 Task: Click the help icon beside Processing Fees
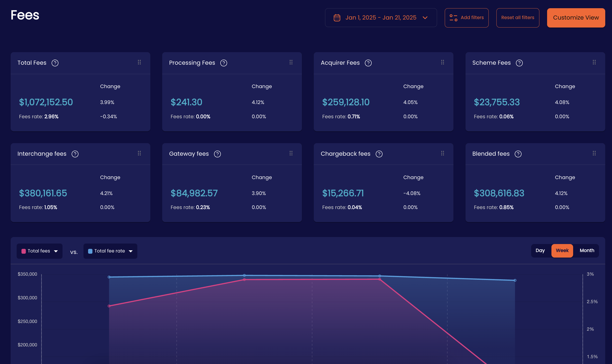(x=224, y=63)
